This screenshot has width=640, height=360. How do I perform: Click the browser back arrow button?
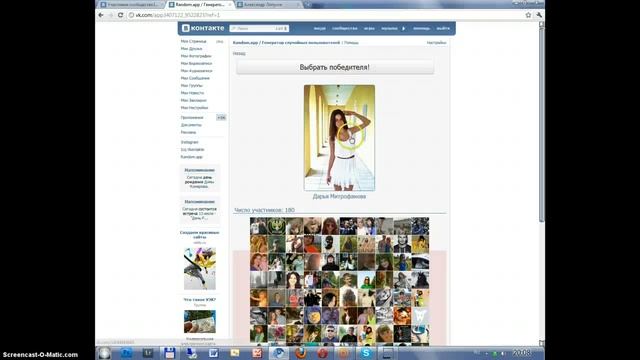(101, 15)
